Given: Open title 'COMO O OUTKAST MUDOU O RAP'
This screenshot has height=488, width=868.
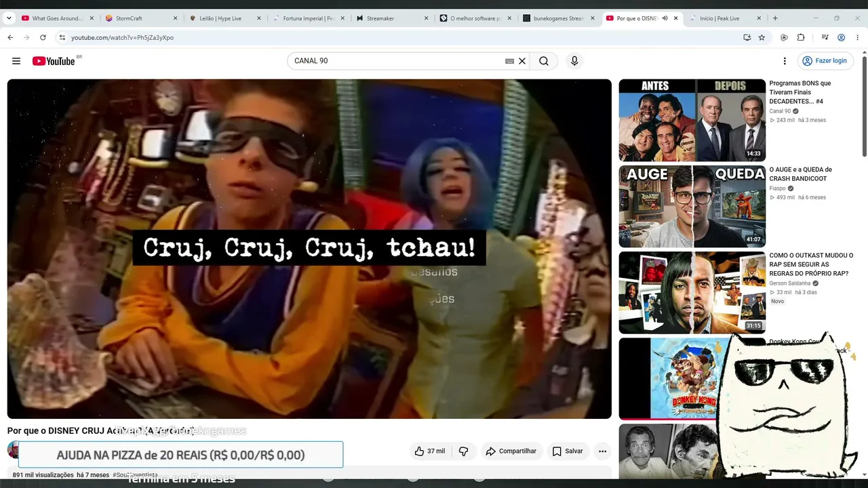Looking at the screenshot, I should 811,264.
